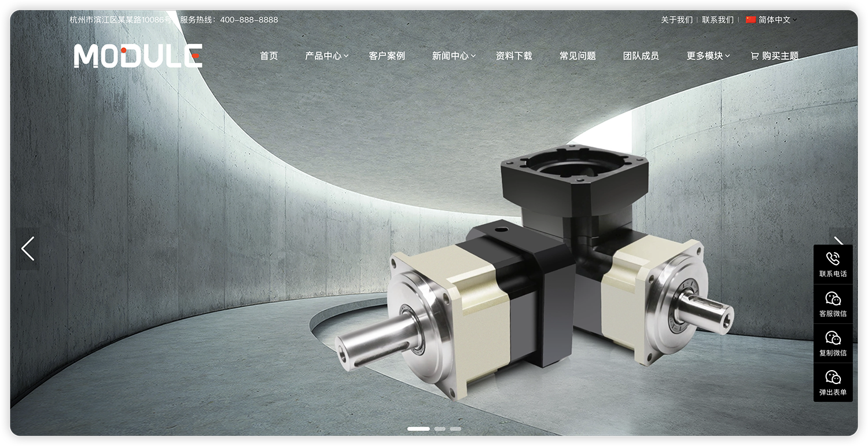Expand the 更多模块 dropdown menu
This screenshot has height=446, width=868.
tap(708, 56)
